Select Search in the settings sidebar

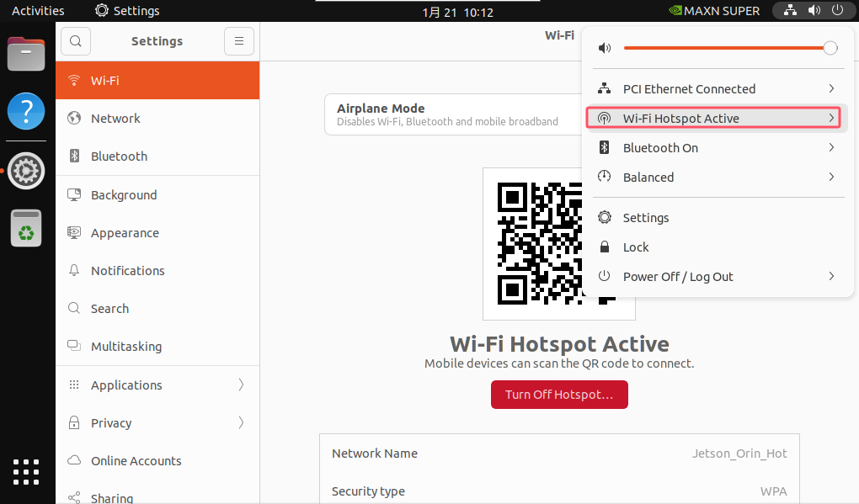tap(157, 309)
